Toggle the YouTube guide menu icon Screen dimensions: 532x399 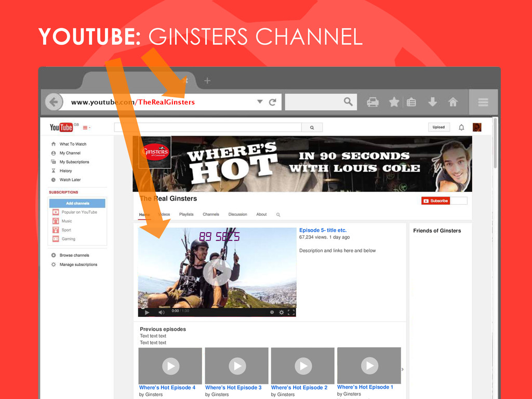click(x=87, y=128)
